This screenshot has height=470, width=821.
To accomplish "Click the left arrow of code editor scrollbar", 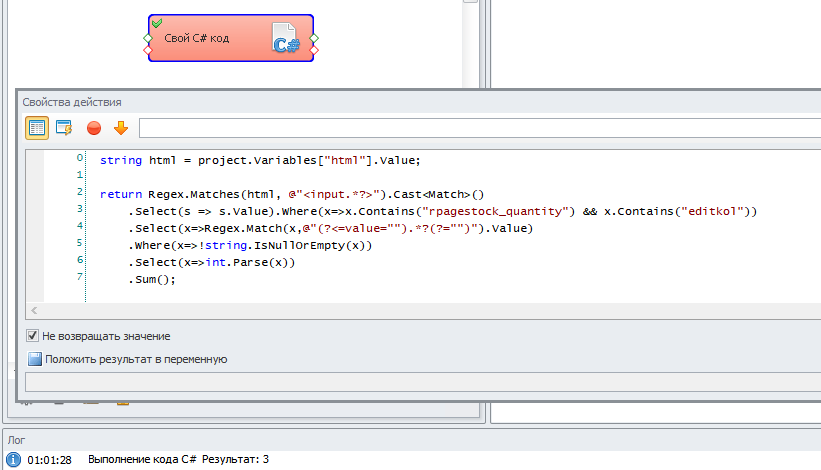I will click(x=34, y=310).
